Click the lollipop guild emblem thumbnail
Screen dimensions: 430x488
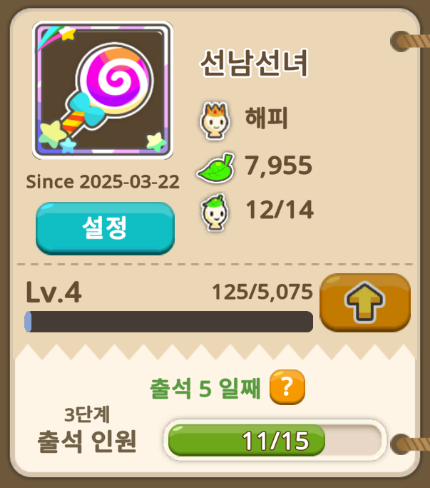[x=102, y=90]
